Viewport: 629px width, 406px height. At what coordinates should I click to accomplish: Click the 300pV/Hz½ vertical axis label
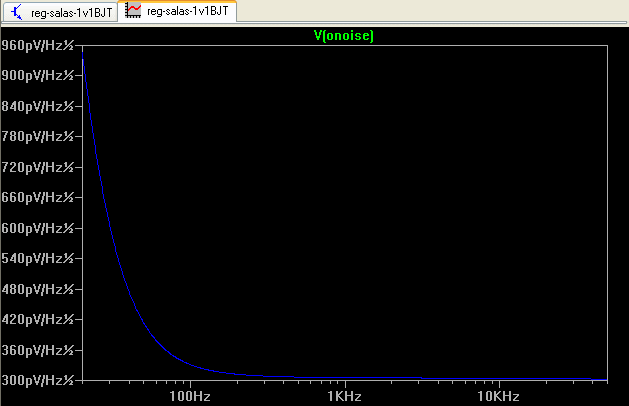(x=38, y=380)
